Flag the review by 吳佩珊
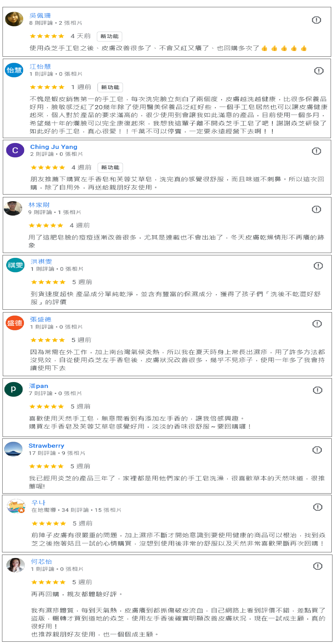This screenshot has width=335, height=644. click(316, 20)
